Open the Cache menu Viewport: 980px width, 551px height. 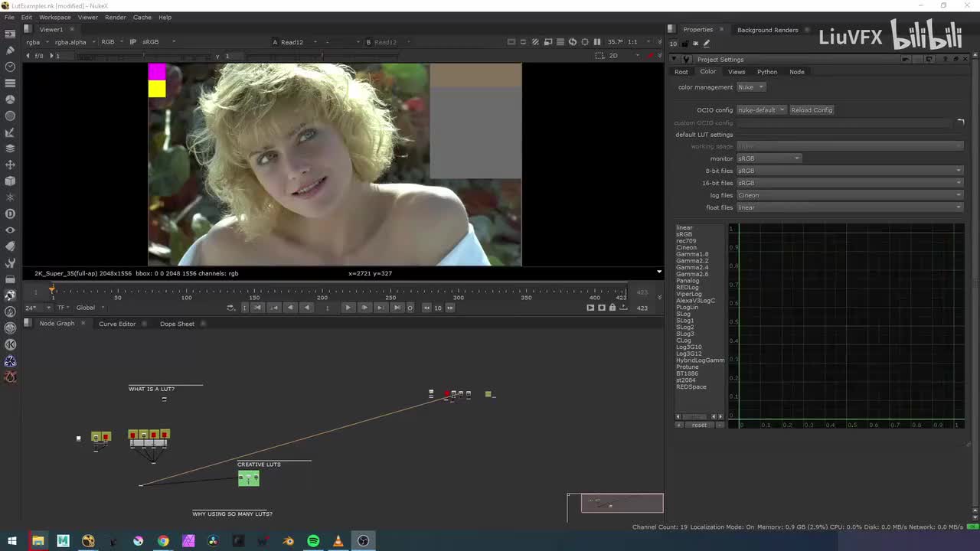point(142,17)
